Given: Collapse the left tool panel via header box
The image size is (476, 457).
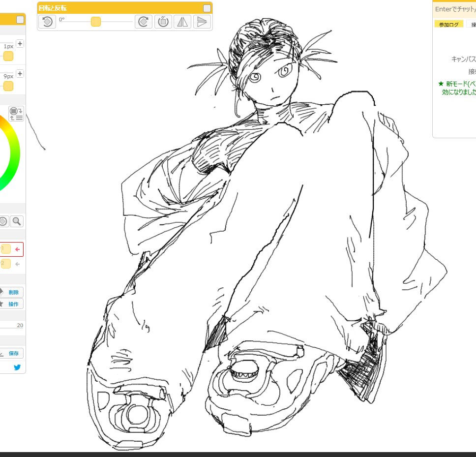Looking at the screenshot, I should point(20,20).
